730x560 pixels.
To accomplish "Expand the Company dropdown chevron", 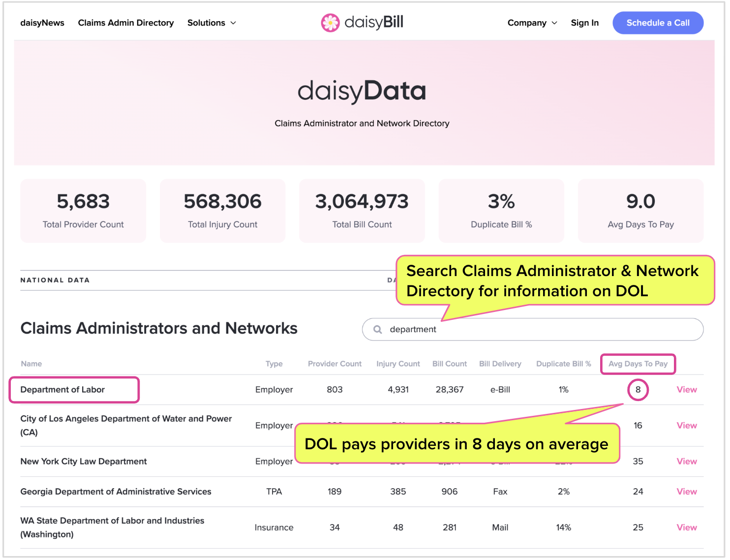I will tap(554, 23).
